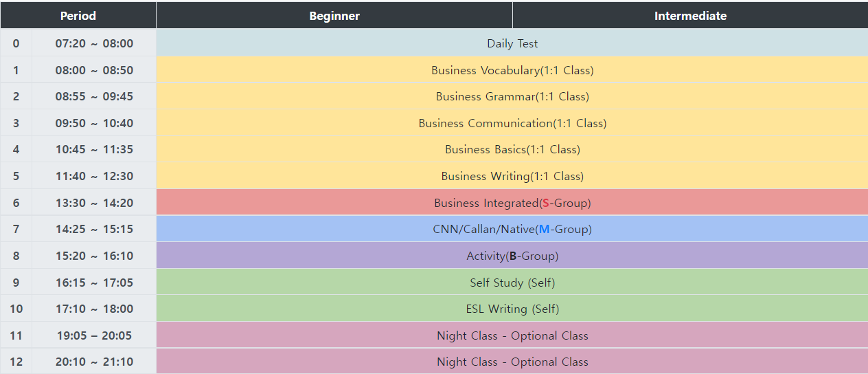The height and width of the screenshot is (374, 868).
Task: Click the Daily Test row
Action: (512, 43)
